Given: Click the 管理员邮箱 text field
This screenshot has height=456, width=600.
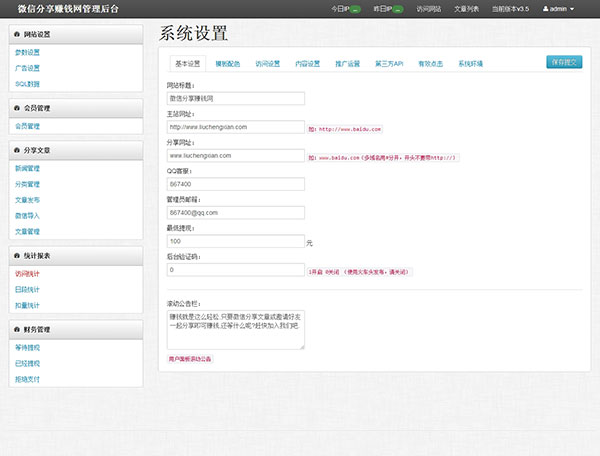Looking at the screenshot, I should (235, 213).
